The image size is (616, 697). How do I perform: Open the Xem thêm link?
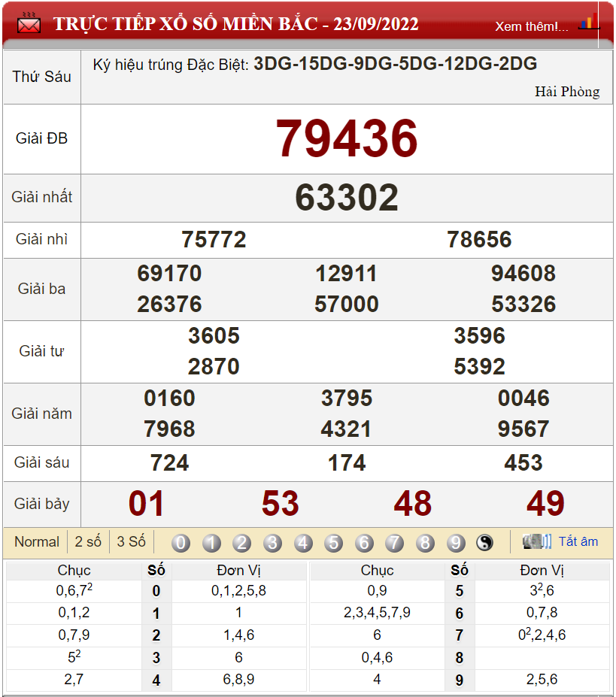532,26
